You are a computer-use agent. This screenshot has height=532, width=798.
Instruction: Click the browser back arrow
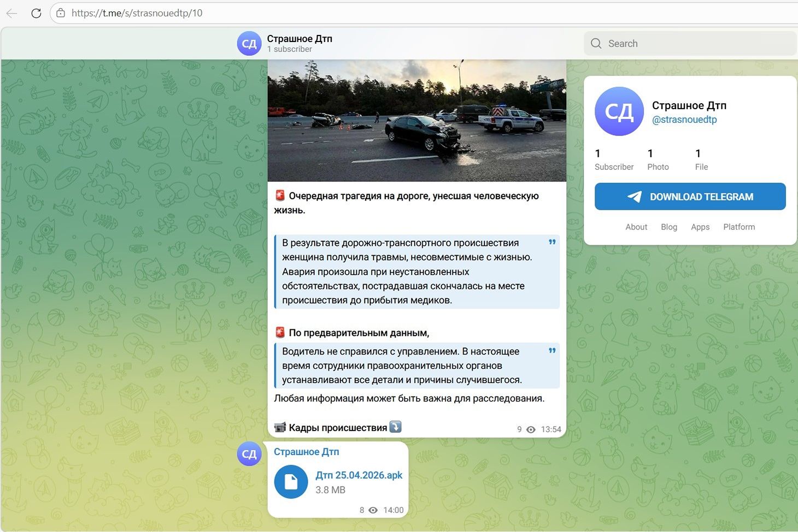(11, 13)
